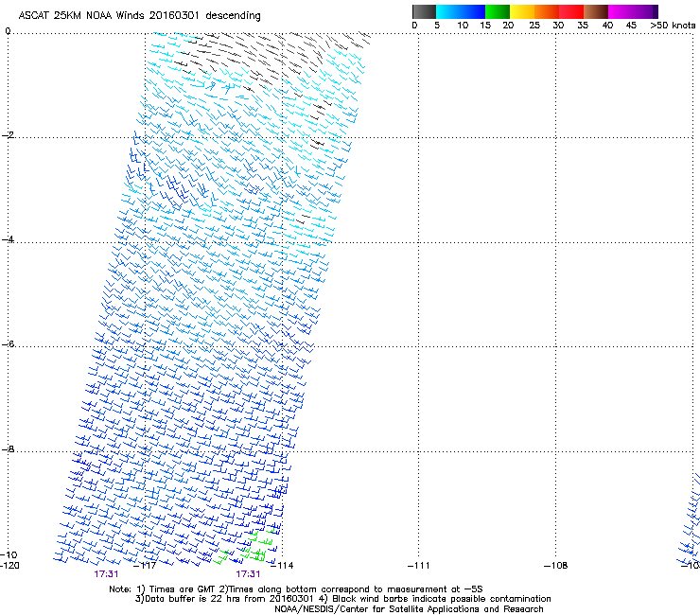Click the brown 35-40 knots legend segment
The image size is (700, 615).
click(596, 11)
